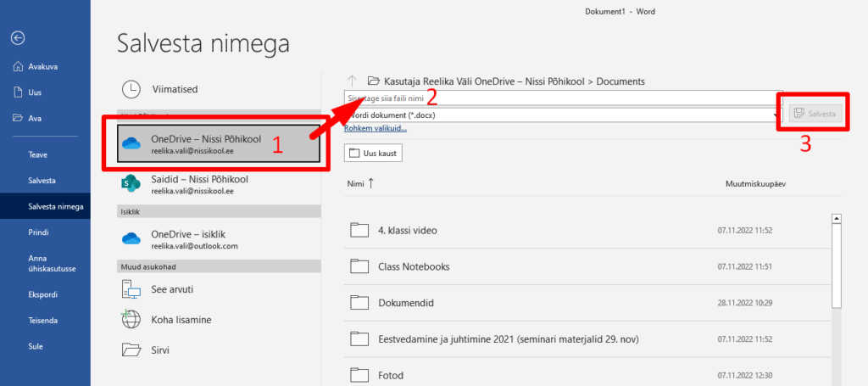Click the Salvesta save button
Viewport: 868px width, 386px height.
816,114
